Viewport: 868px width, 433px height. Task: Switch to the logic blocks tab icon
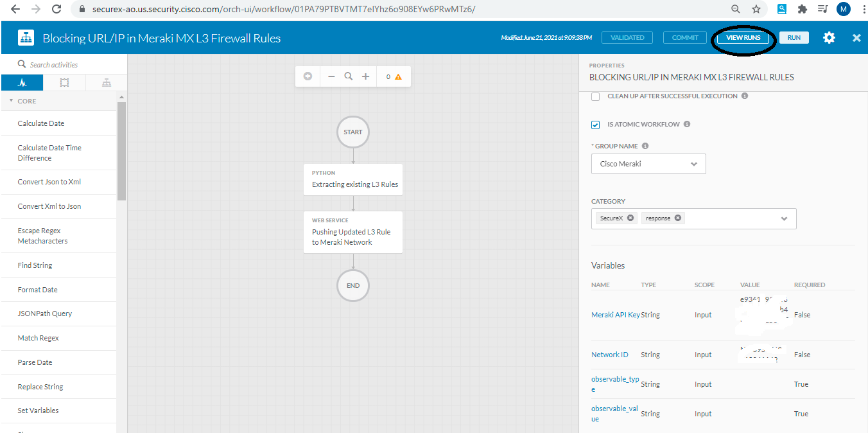point(64,82)
